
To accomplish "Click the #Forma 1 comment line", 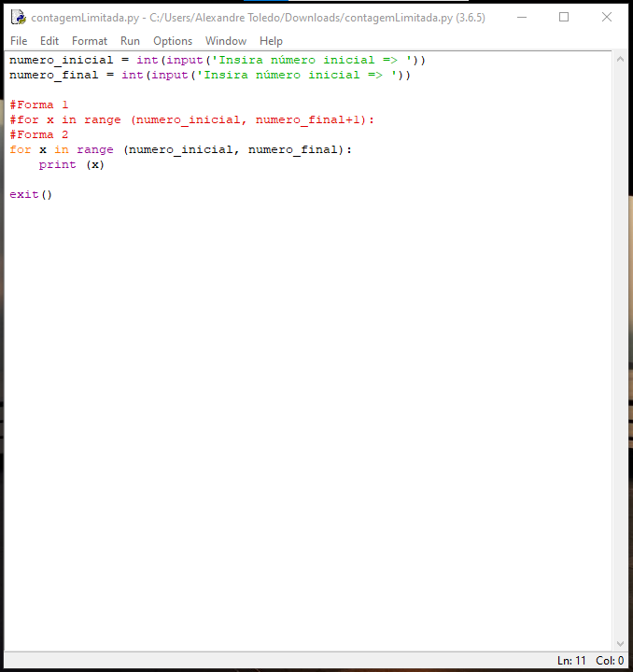I will tap(39, 105).
